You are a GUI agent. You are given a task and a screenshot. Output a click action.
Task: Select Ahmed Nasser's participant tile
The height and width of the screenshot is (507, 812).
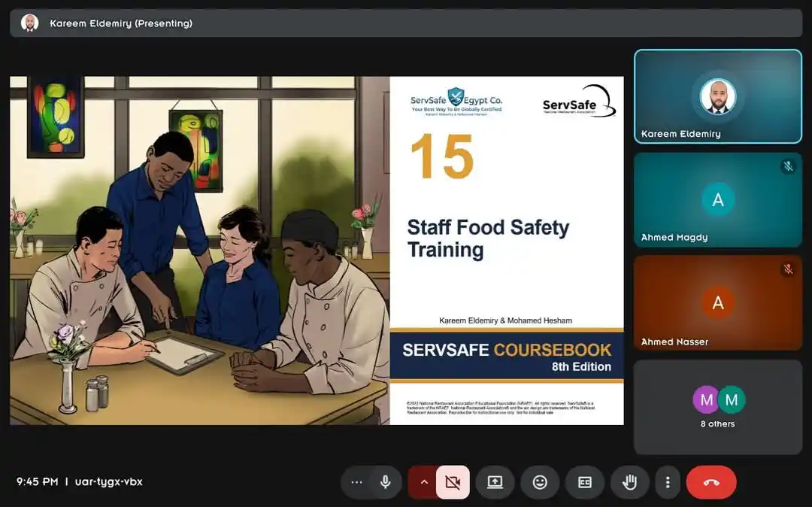[x=718, y=303]
